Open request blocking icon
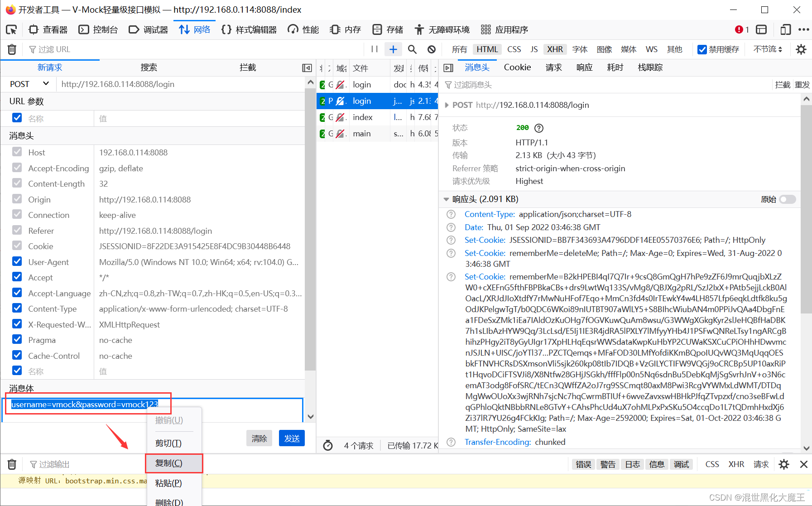 432,49
